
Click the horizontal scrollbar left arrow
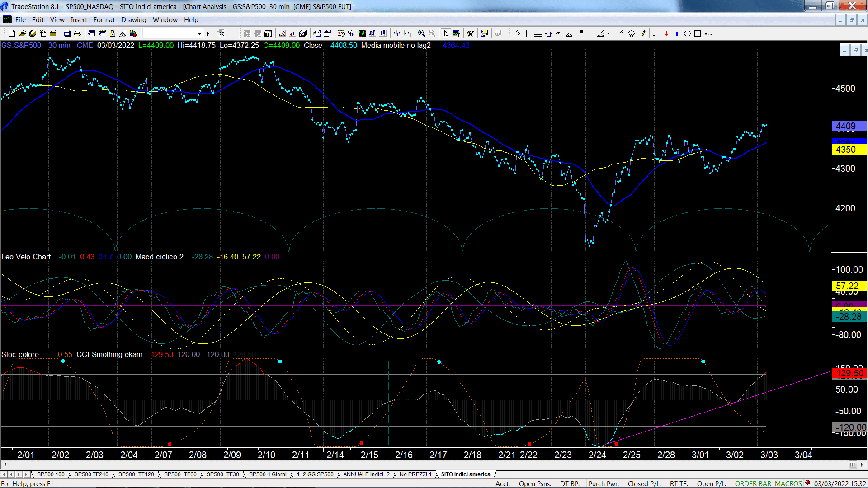(5, 465)
